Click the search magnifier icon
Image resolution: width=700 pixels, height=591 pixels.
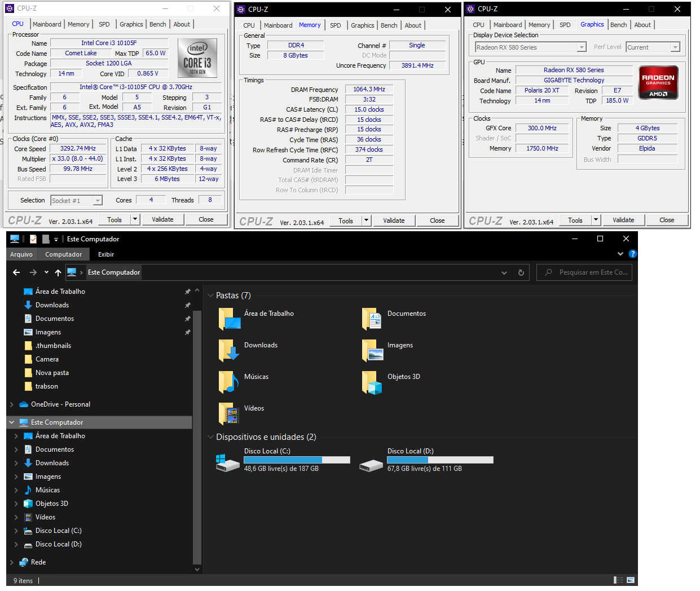pyautogui.click(x=548, y=272)
